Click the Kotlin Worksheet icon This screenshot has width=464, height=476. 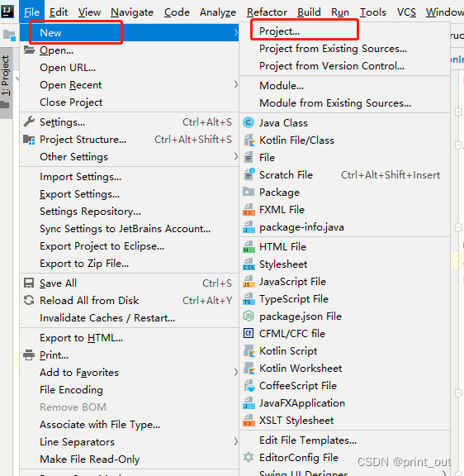tap(249, 369)
